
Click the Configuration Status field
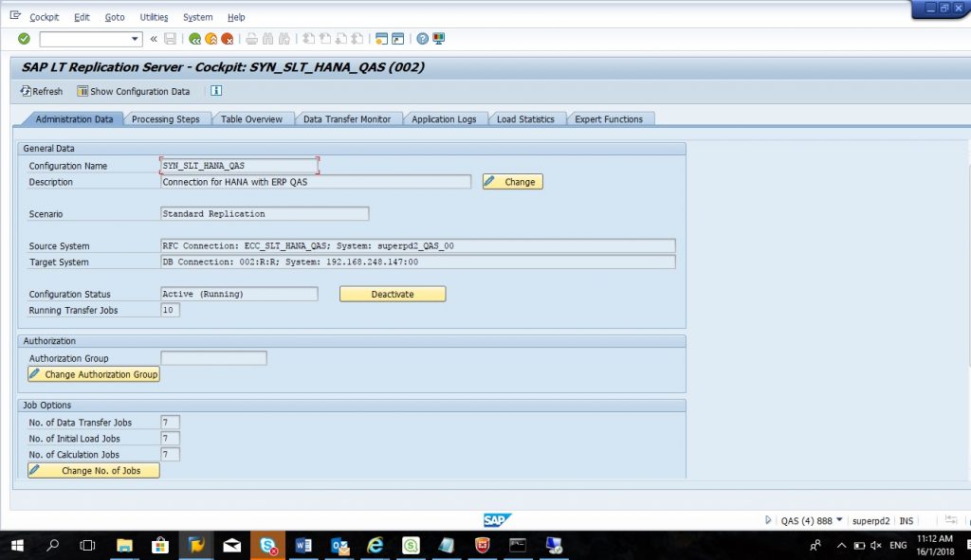point(239,295)
